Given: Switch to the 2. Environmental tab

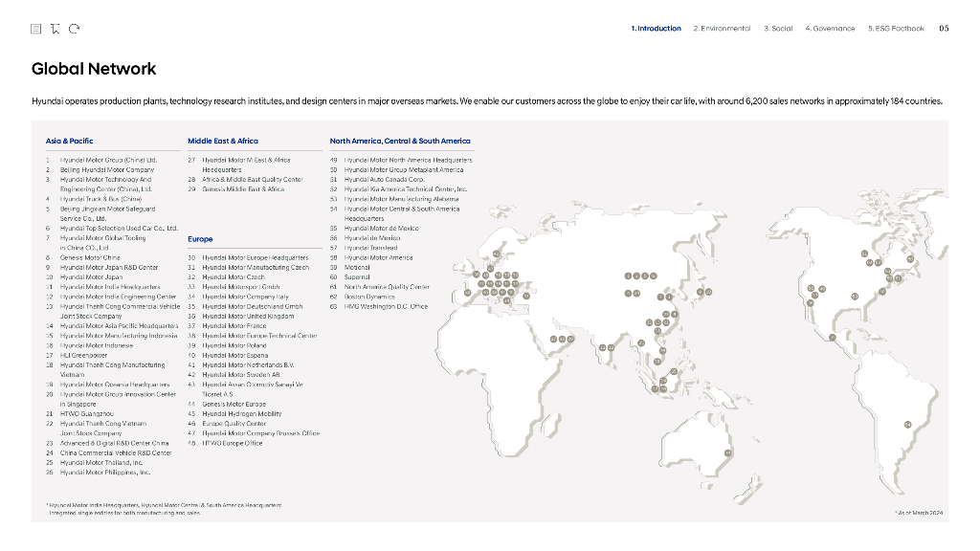Looking at the screenshot, I should coord(722,29).
